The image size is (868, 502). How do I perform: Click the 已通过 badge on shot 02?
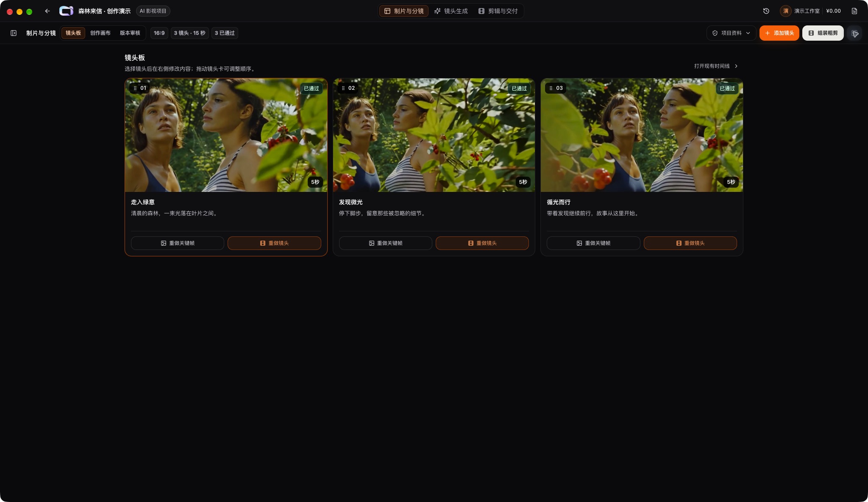pos(519,89)
